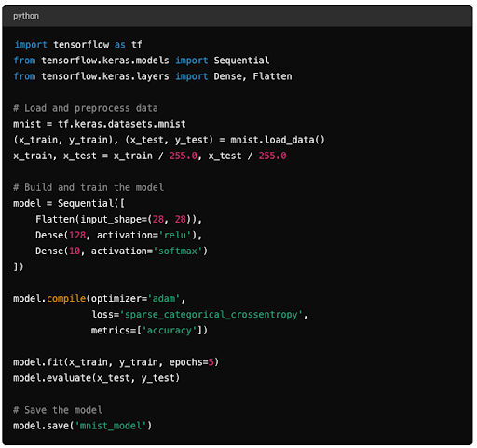Click the 'adam' optimizer string
The height and width of the screenshot is (448, 477).
(x=164, y=299)
